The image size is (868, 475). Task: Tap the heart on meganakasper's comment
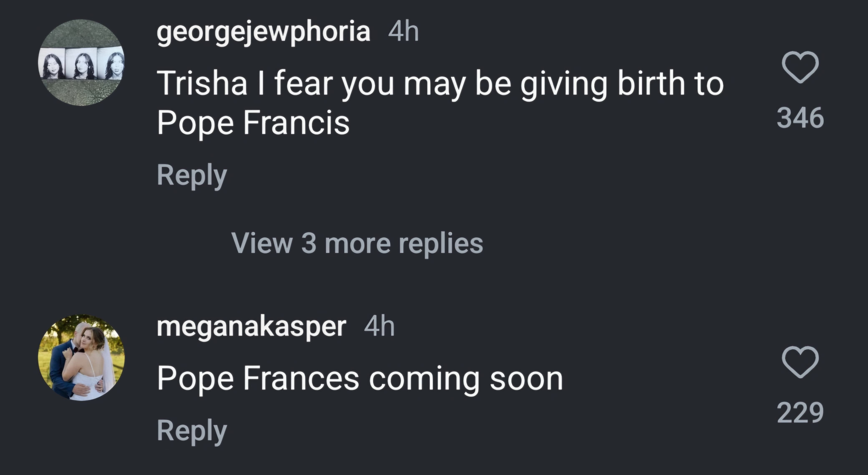(x=800, y=362)
